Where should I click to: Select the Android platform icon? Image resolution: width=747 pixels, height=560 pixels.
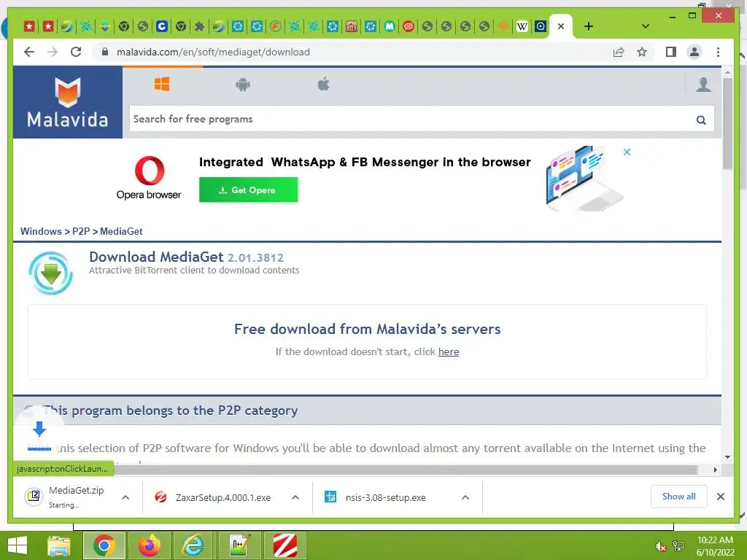(243, 85)
